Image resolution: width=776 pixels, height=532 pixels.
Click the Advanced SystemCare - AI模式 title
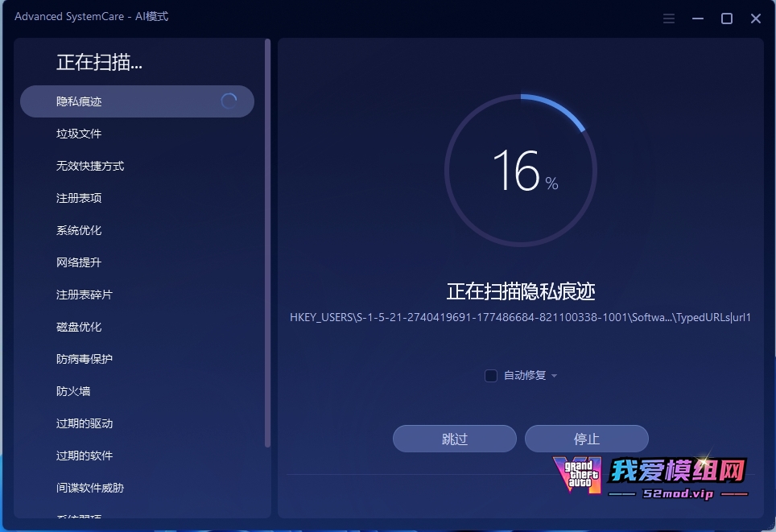coord(92,16)
